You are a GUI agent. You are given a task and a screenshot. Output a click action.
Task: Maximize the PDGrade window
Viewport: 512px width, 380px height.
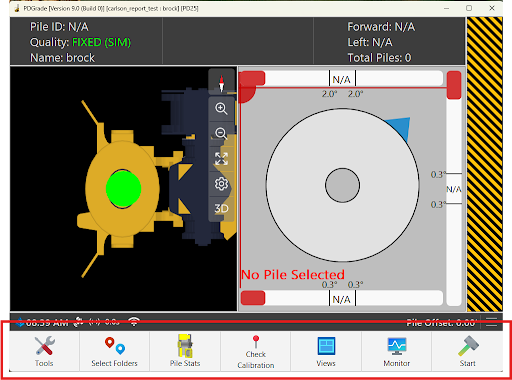469,8
